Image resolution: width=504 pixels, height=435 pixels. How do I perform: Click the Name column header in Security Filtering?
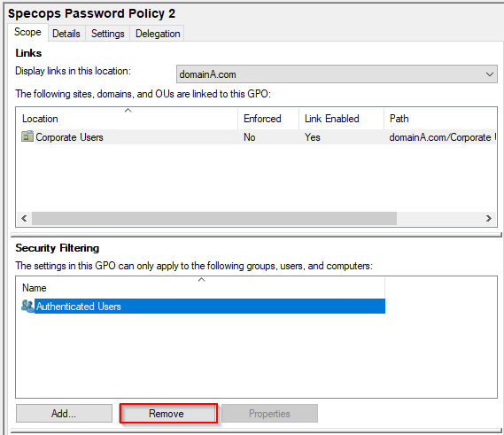[200, 288]
